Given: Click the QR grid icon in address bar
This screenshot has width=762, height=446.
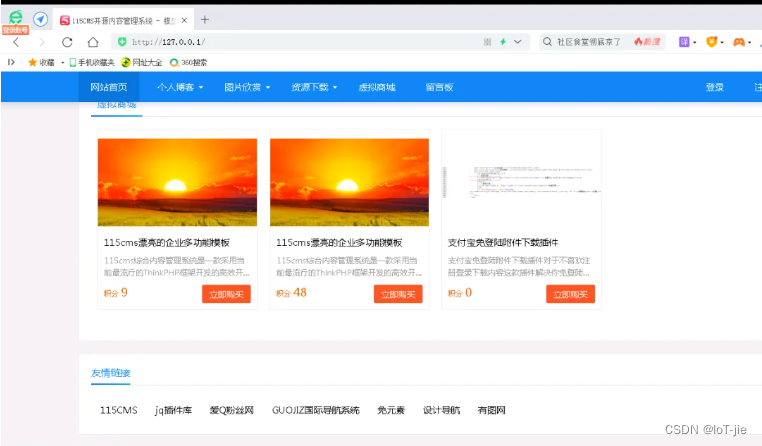Looking at the screenshot, I should point(487,42).
